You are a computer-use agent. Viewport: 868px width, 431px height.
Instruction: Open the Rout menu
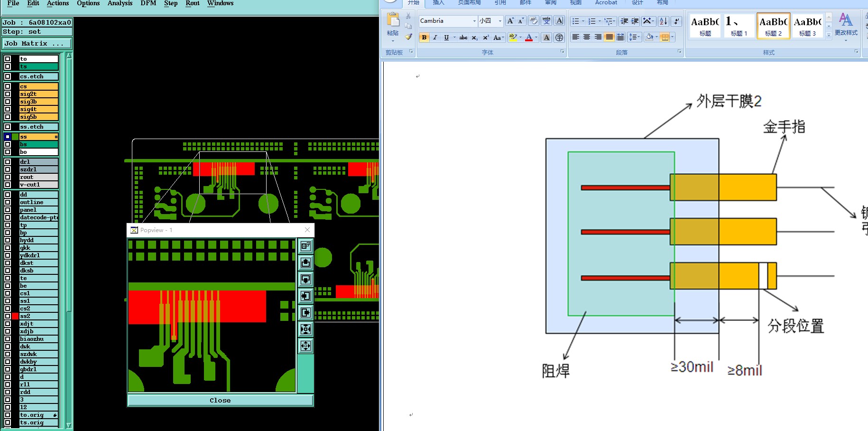[x=193, y=3]
